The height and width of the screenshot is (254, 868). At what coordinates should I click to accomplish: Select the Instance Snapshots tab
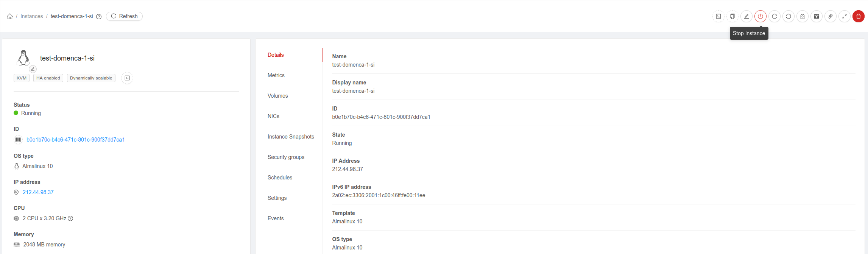click(290, 137)
